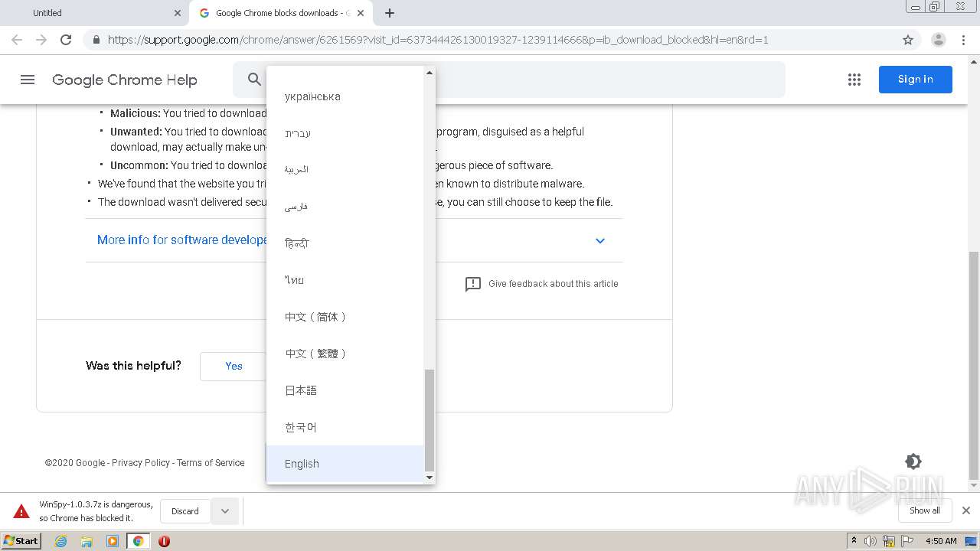Close the Google Chrome blocks downloads tab

361,13
